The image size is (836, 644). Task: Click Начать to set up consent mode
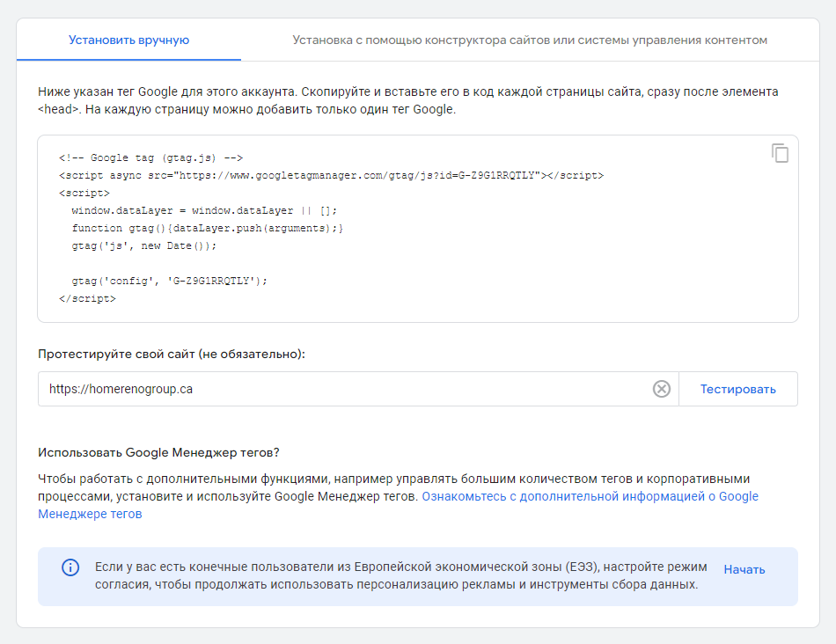click(744, 569)
